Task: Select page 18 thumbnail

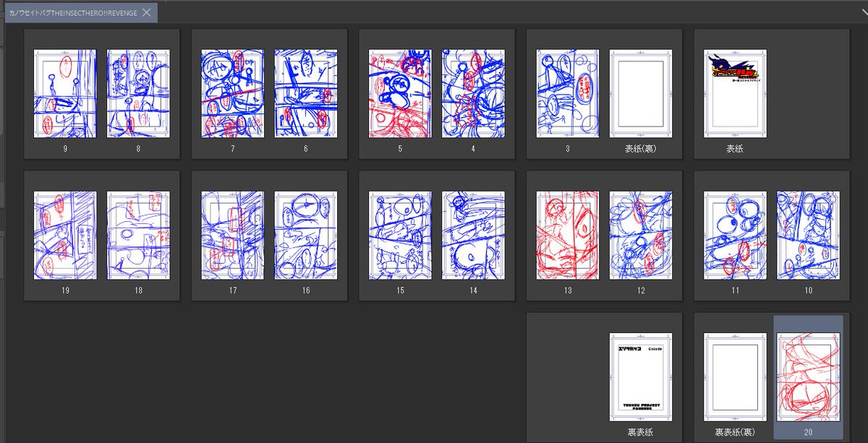Action: tap(138, 236)
